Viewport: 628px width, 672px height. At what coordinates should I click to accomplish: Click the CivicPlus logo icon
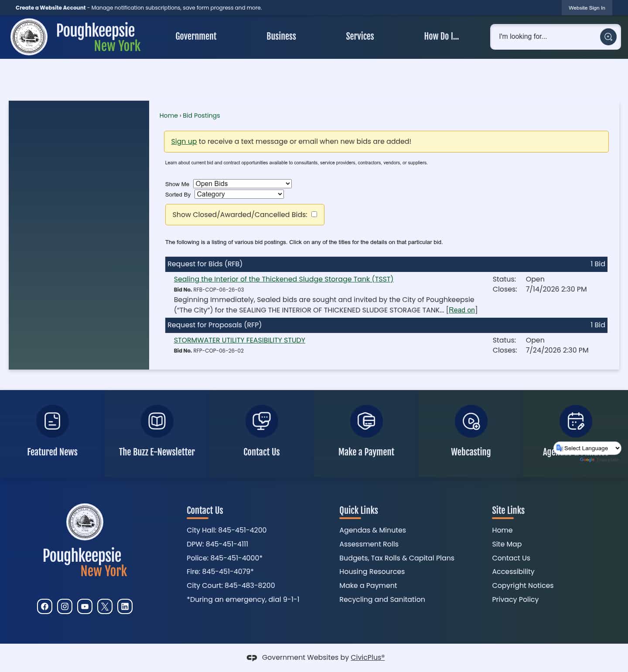click(252, 658)
